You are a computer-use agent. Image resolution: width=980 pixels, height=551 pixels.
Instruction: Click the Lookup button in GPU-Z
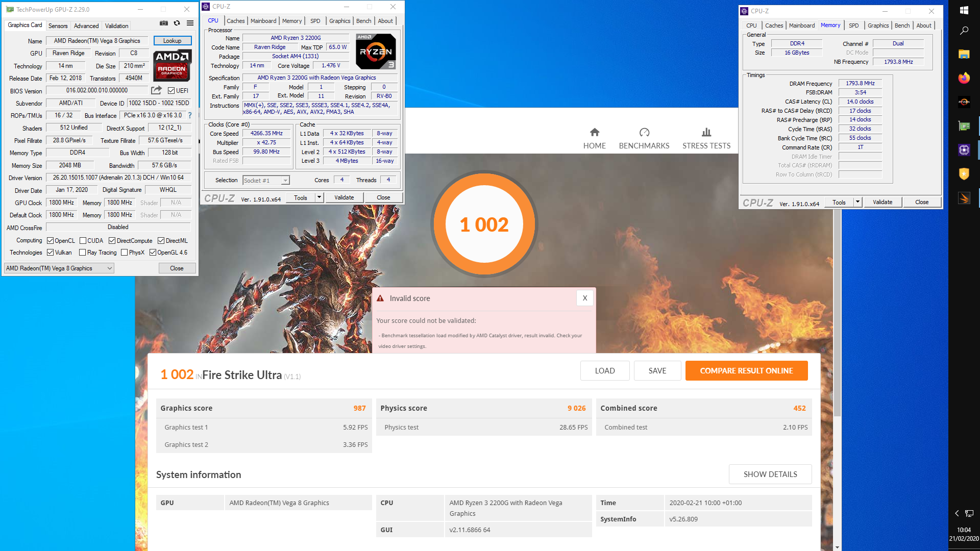click(x=173, y=41)
